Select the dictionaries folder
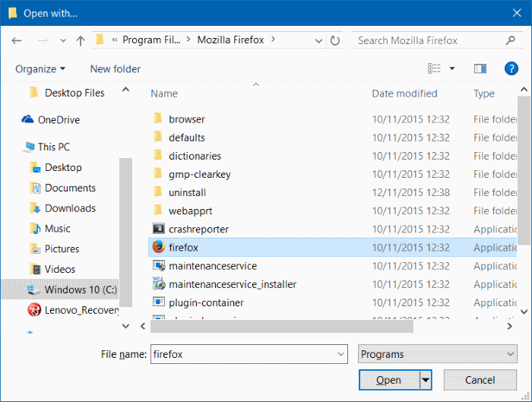Screen dimensions: 532x402 pos(195,156)
